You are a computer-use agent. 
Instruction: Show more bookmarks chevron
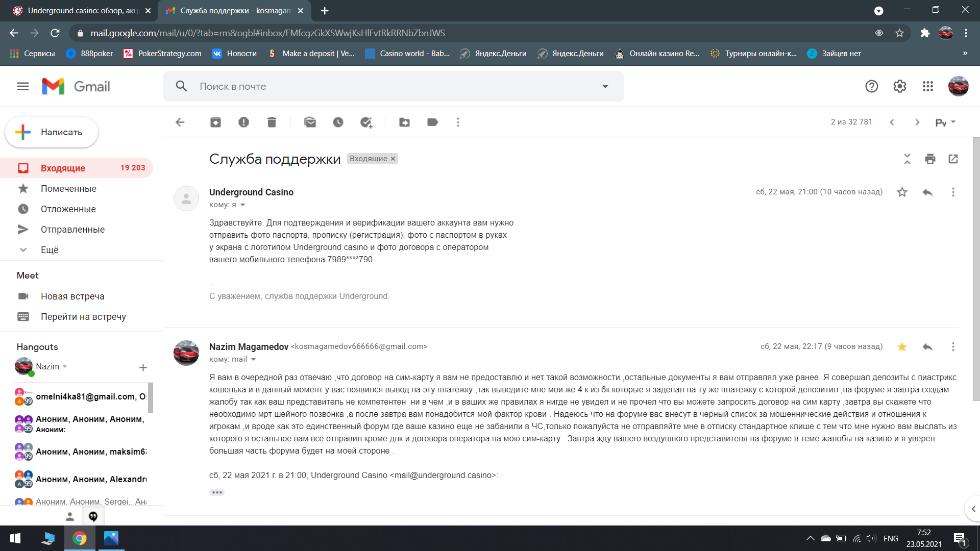pos(965,53)
